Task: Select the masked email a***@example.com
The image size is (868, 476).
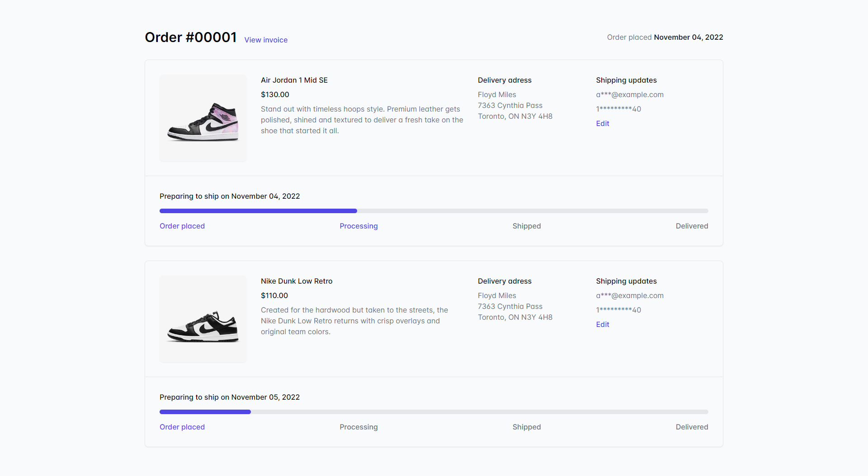Action: pyautogui.click(x=630, y=94)
